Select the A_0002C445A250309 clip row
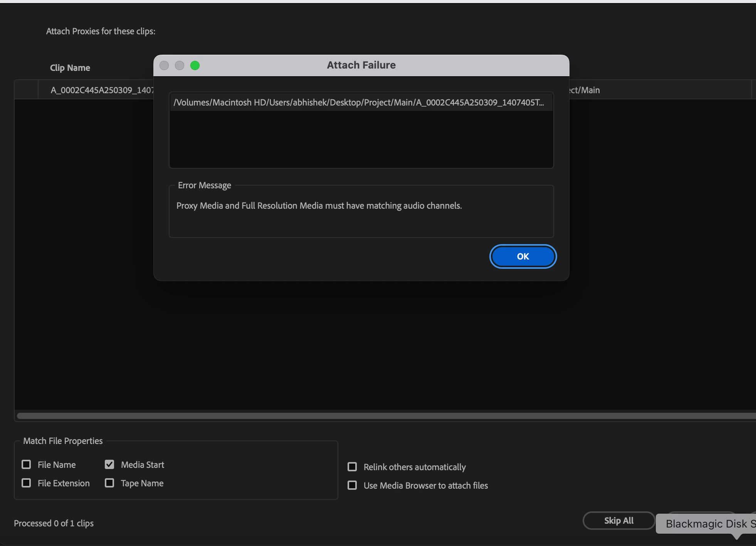Image resolution: width=756 pixels, height=546 pixels. pyautogui.click(x=102, y=90)
